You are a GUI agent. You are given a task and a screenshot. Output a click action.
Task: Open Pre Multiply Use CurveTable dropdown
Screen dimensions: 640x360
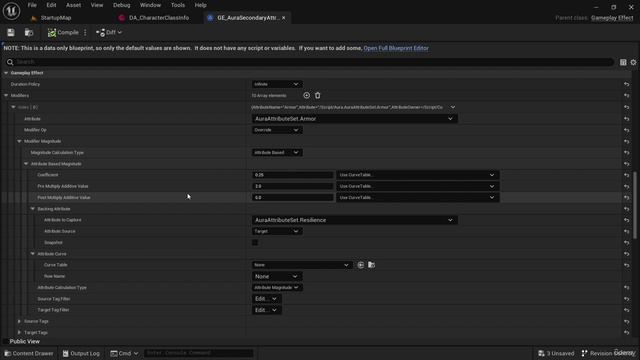click(x=417, y=186)
